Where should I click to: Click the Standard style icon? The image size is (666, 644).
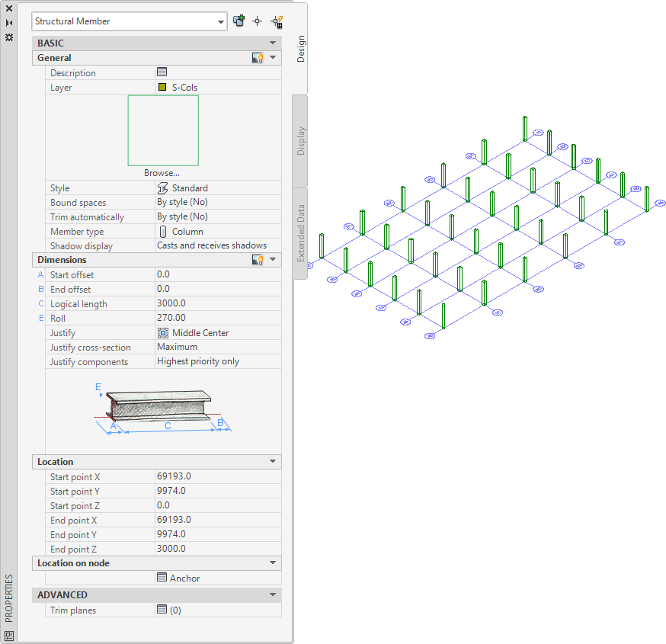coord(162,187)
